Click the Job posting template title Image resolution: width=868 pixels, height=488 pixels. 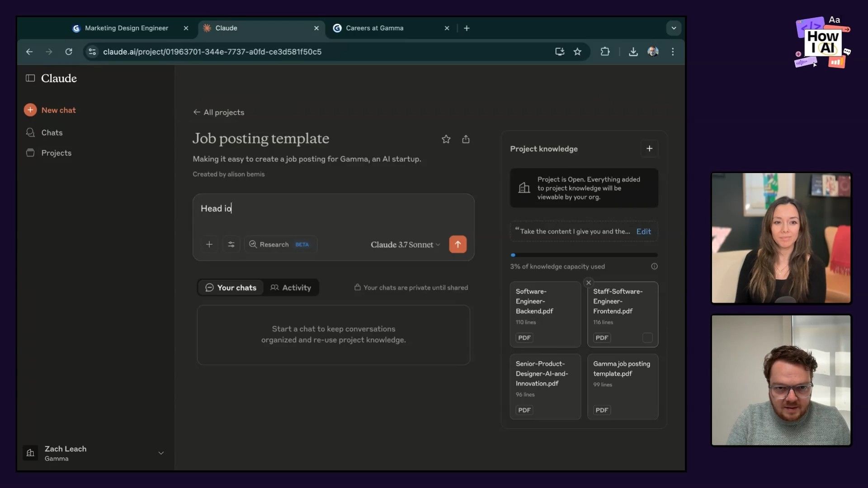pos(261,138)
